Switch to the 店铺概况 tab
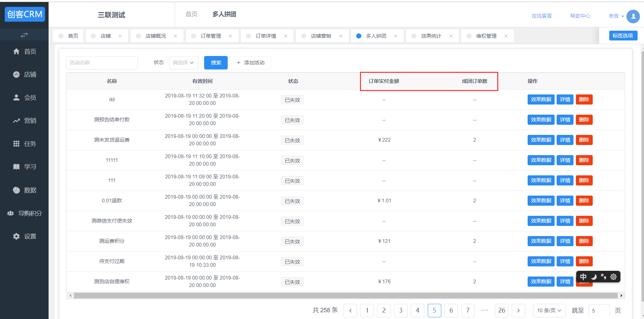 [156, 36]
